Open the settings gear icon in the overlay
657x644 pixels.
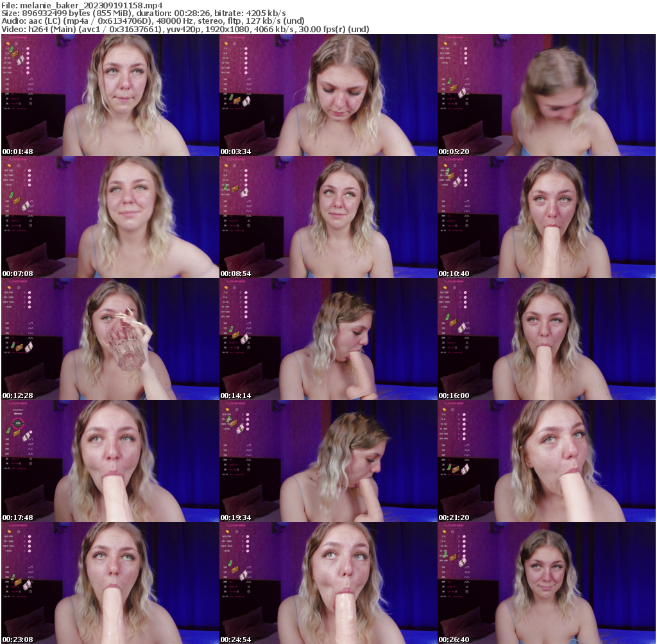30,103
